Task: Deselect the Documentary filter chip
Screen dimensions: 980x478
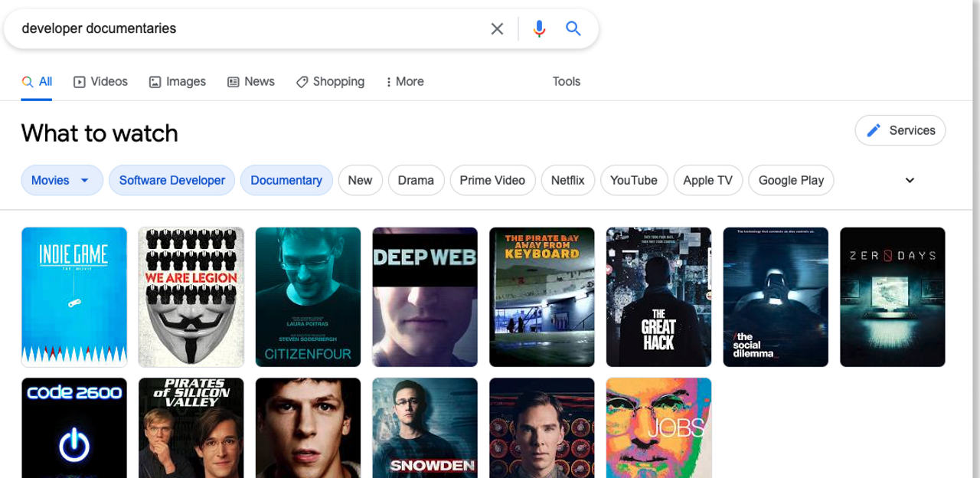Action: [286, 180]
